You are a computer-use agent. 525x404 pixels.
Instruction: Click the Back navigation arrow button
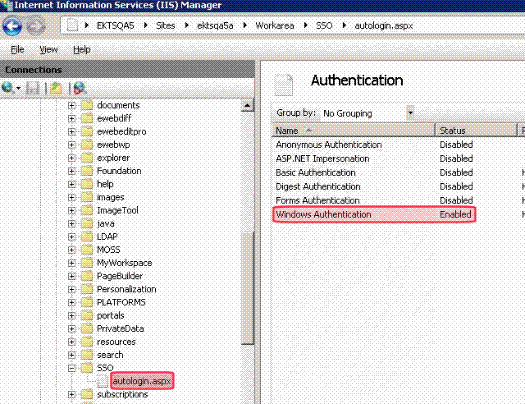(x=12, y=26)
